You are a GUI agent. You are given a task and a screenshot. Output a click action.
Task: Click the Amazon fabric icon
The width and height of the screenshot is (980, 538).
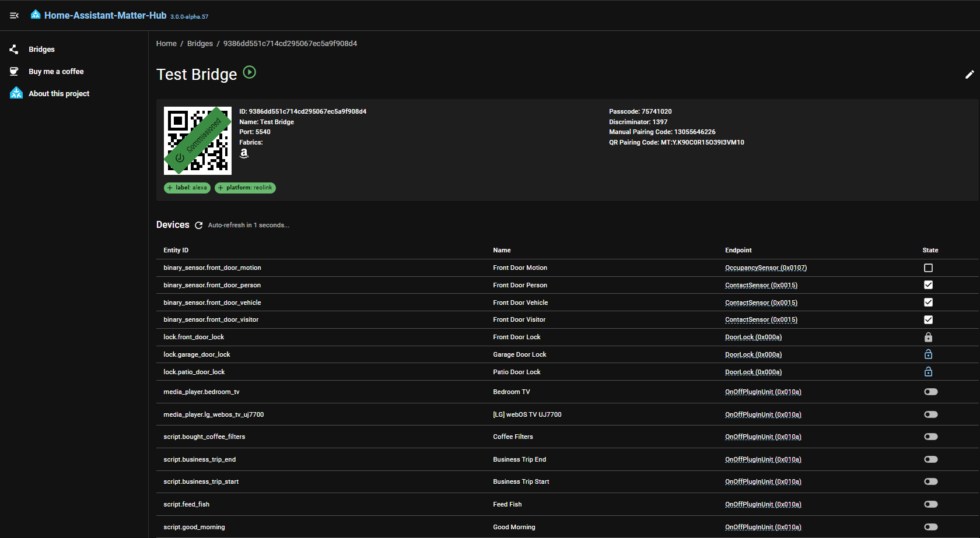pyautogui.click(x=244, y=153)
